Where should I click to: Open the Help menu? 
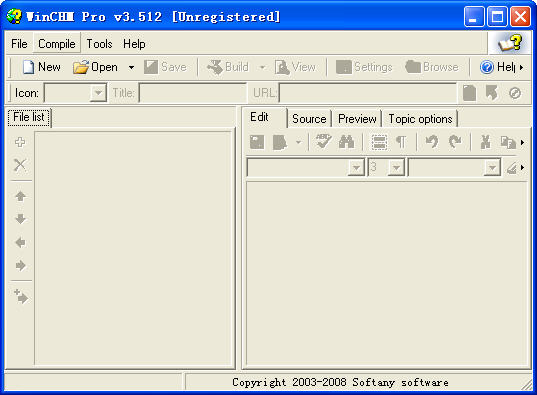tap(134, 44)
